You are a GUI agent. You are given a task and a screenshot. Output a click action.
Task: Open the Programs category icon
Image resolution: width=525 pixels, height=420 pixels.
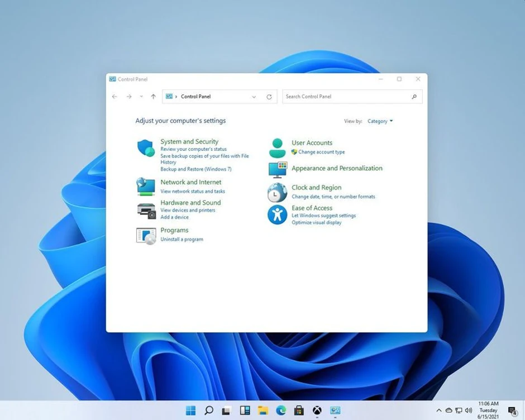click(x=146, y=236)
